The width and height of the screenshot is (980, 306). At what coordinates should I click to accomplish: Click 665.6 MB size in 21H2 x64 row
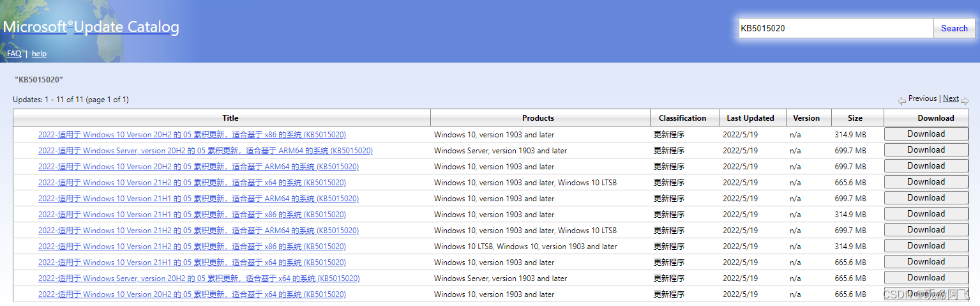tap(850, 183)
